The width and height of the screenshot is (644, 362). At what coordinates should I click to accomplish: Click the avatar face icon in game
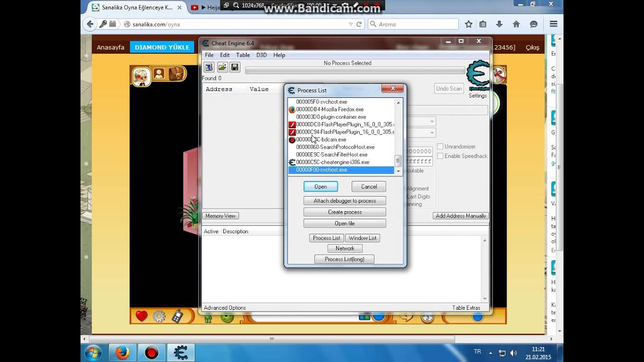tap(141, 76)
